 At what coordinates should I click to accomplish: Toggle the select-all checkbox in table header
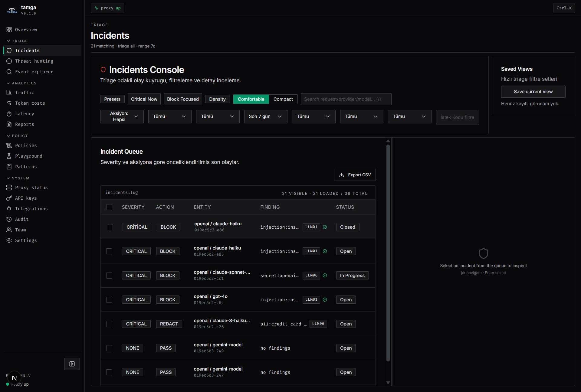(109, 207)
